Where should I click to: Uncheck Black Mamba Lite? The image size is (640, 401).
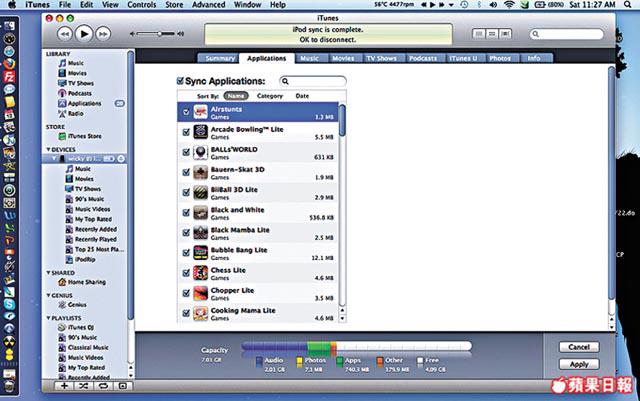pyautogui.click(x=186, y=232)
